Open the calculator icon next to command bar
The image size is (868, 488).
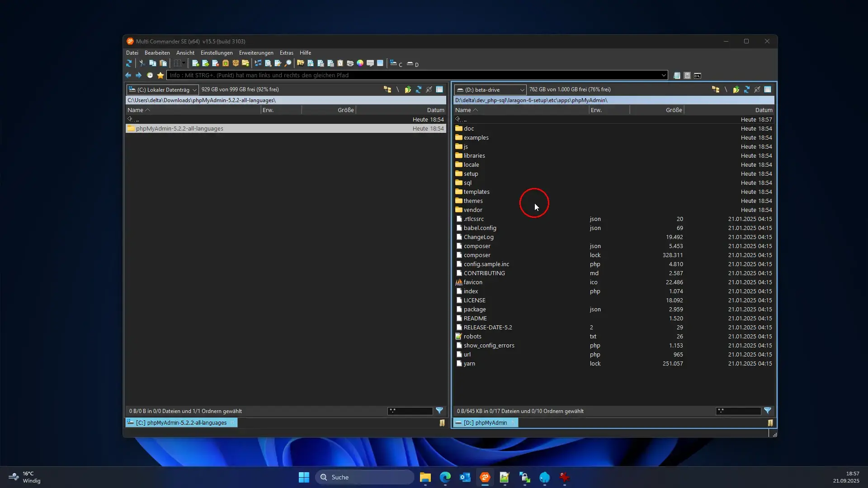point(687,75)
